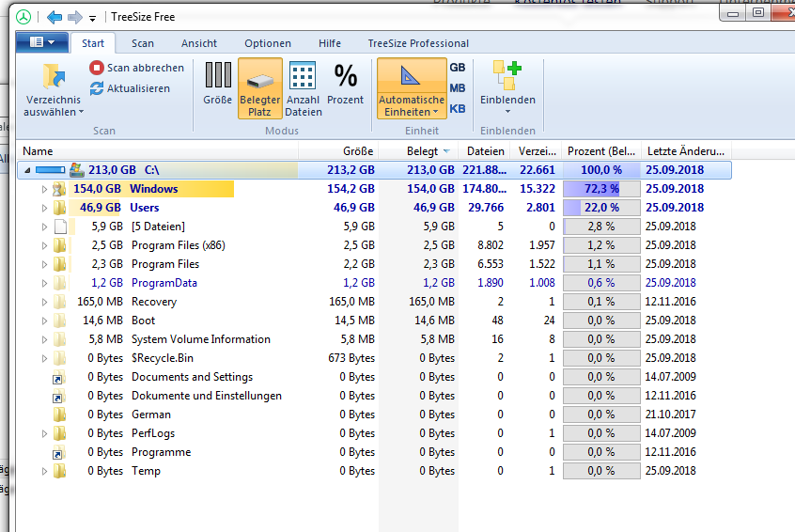Collapse the C:\ root node
Viewport: 795px width, 532px height.
pyautogui.click(x=27, y=170)
